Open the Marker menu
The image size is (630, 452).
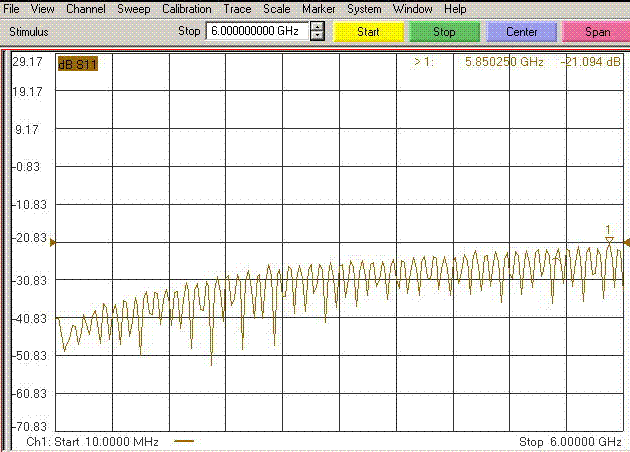[319, 8]
